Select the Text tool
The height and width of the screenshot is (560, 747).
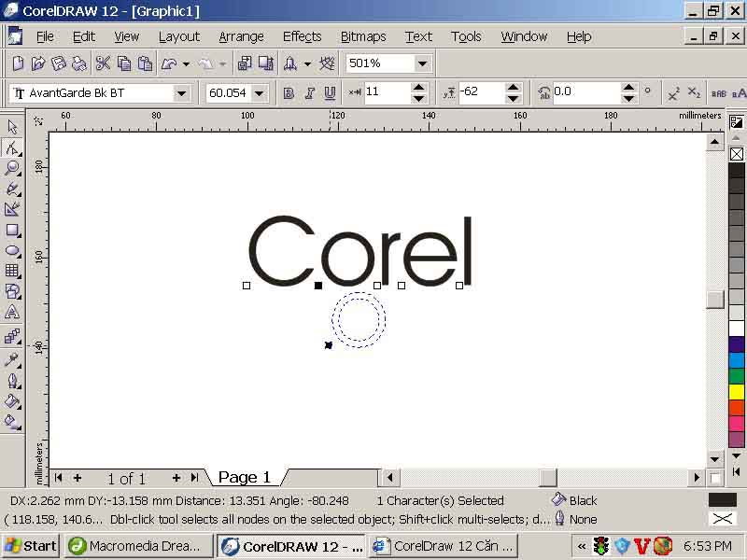coord(12,313)
